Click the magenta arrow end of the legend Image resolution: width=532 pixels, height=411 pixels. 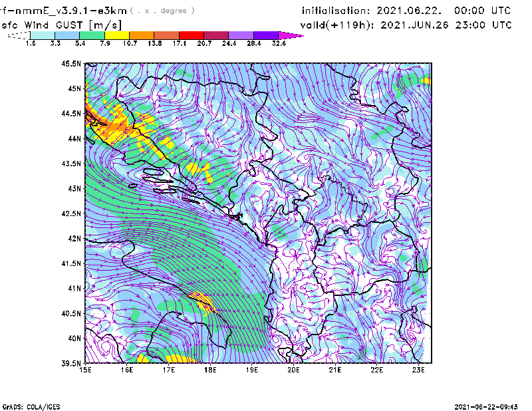(291, 35)
